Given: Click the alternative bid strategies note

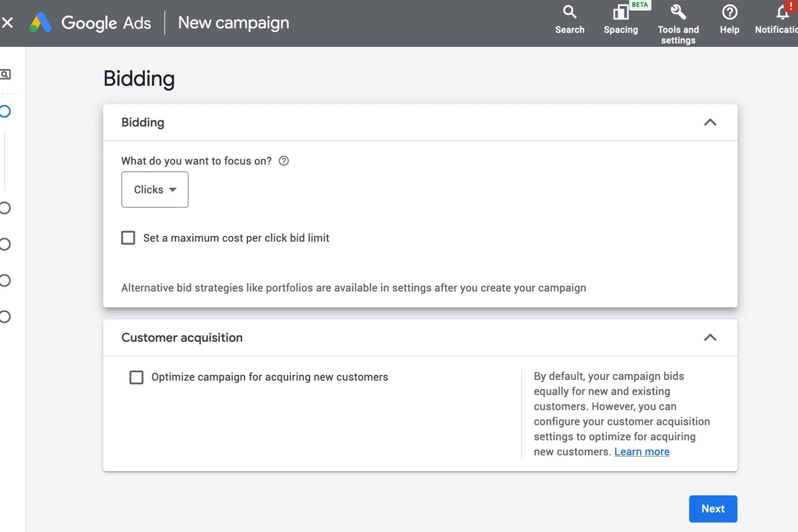Looking at the screenshot, I should click(354, 288).
